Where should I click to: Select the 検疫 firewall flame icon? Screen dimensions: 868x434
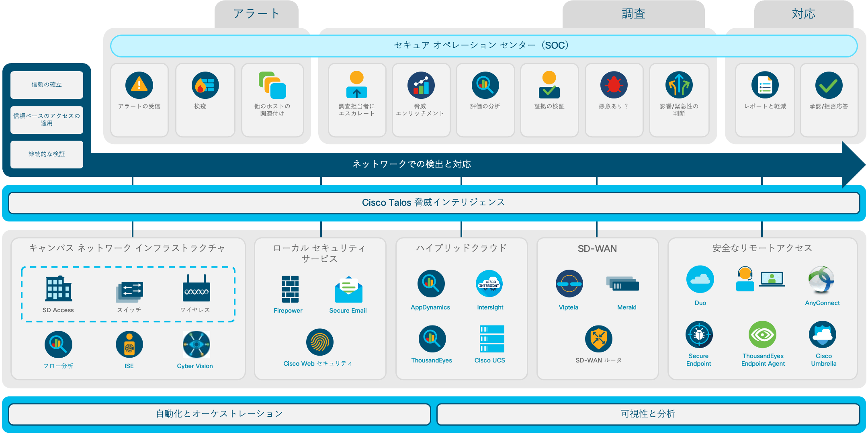(205, 85)
